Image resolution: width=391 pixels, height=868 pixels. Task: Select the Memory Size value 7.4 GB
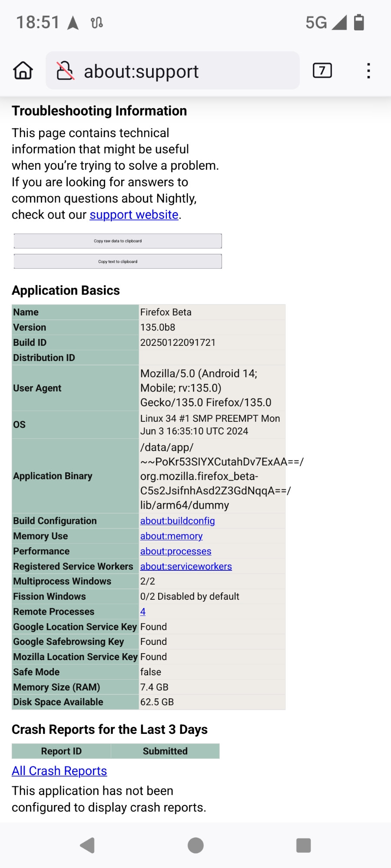tap(154, 687)
